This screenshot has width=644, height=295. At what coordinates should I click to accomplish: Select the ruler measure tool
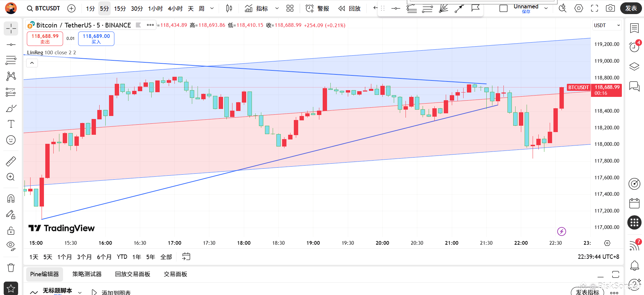[x=11, y=161]
